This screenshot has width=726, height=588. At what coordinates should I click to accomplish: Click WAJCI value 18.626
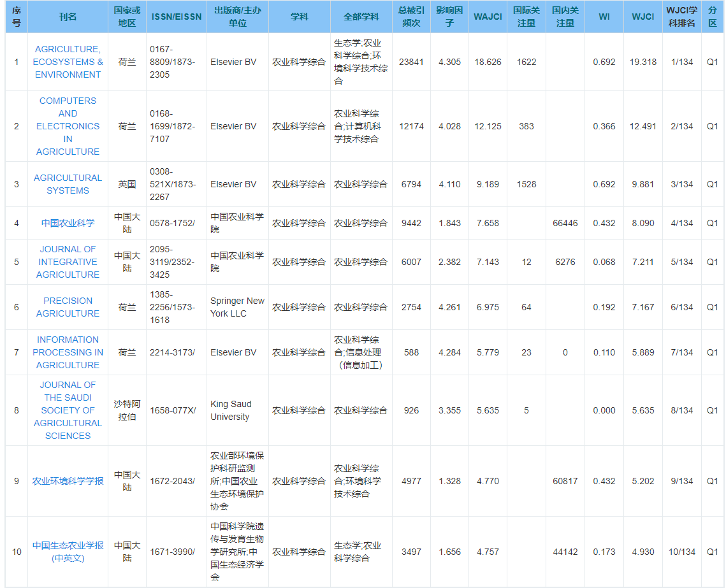coord(488,62)
